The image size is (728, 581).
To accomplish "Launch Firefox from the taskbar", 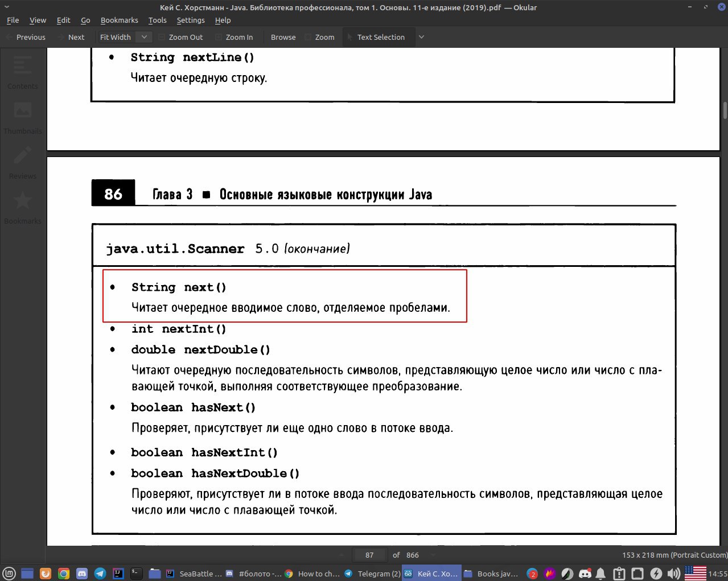I will click(x=46, y=574).
